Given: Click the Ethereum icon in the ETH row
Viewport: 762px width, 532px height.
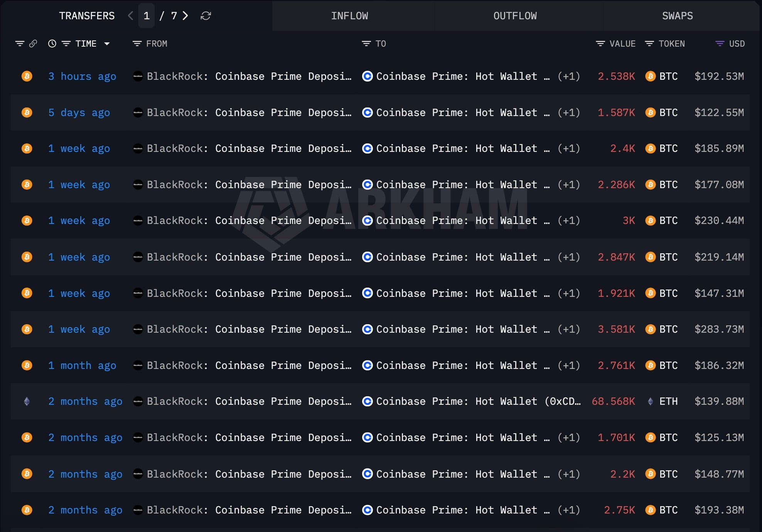Looking at the screenshot, I should tap(27, 401).
